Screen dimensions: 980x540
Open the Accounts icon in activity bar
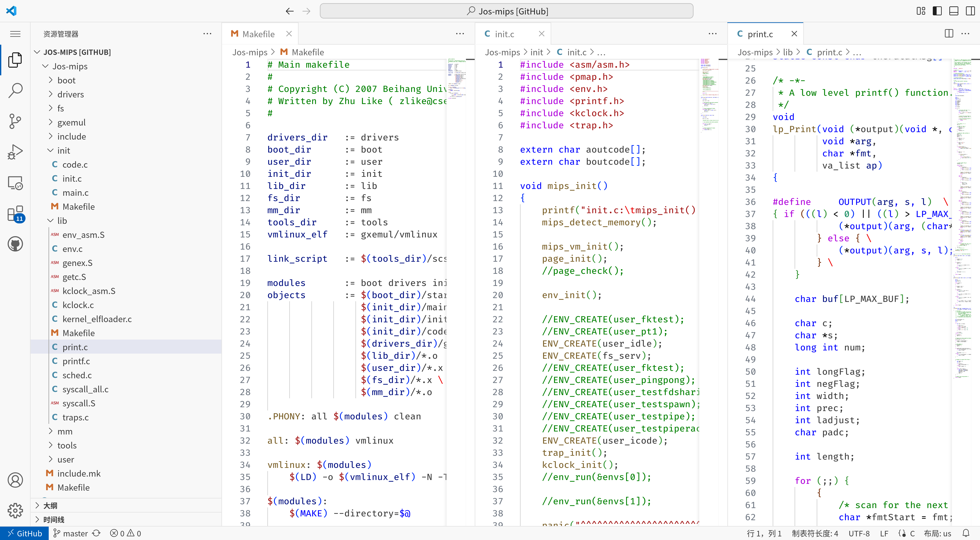click(x=15, y=480)
